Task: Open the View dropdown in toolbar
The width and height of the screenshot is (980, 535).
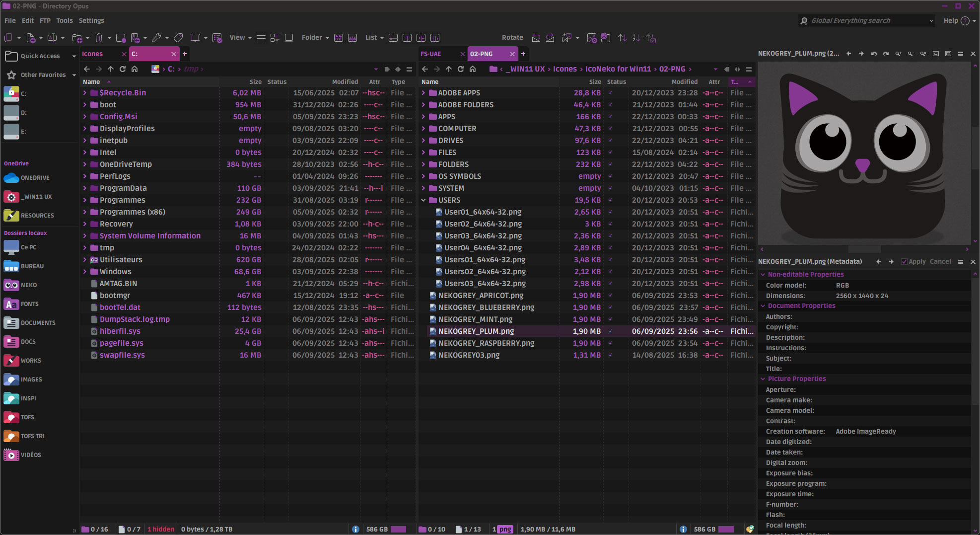Action: (x=240, y=38)
